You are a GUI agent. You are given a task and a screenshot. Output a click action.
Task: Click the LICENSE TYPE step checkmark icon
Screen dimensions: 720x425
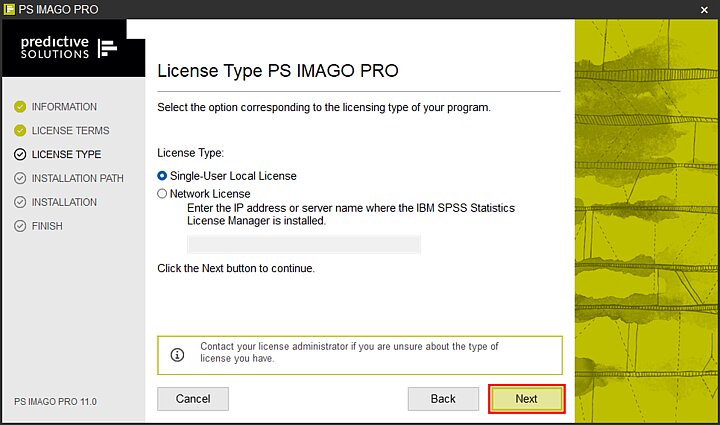(20, 154)
